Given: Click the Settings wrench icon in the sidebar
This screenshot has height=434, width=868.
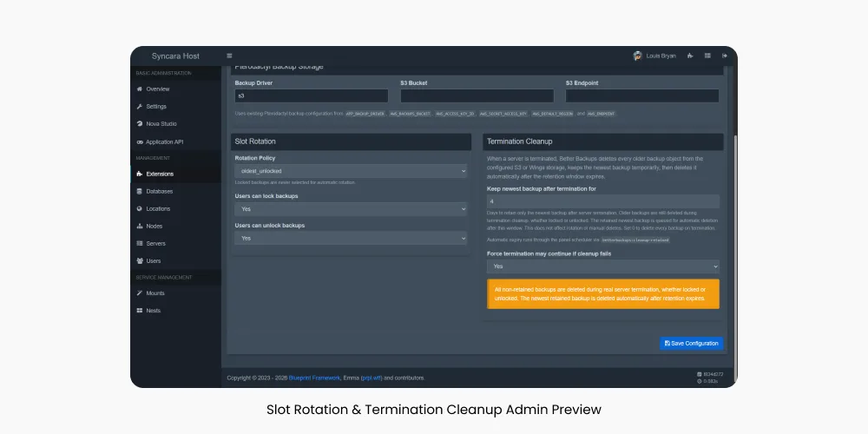Looking at the screenshot, I should tap(140, 106).
